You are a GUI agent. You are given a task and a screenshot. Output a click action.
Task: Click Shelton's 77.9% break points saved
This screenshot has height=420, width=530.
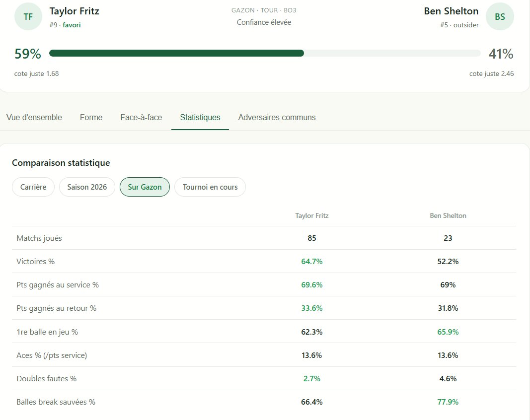[448, 402]
